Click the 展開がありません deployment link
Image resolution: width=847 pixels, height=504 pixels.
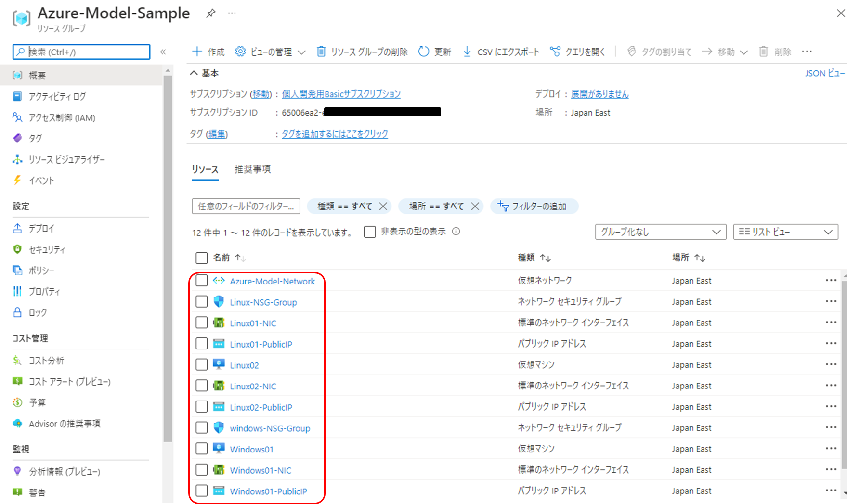click(x=599, y=94)
